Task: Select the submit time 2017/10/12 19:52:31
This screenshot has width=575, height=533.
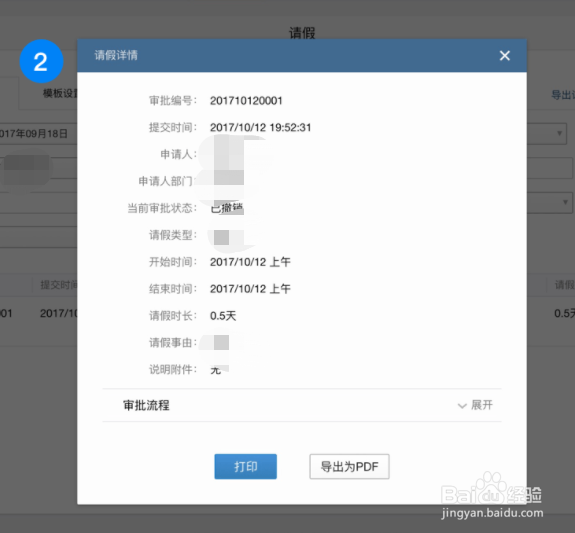Action: (260, 127)
